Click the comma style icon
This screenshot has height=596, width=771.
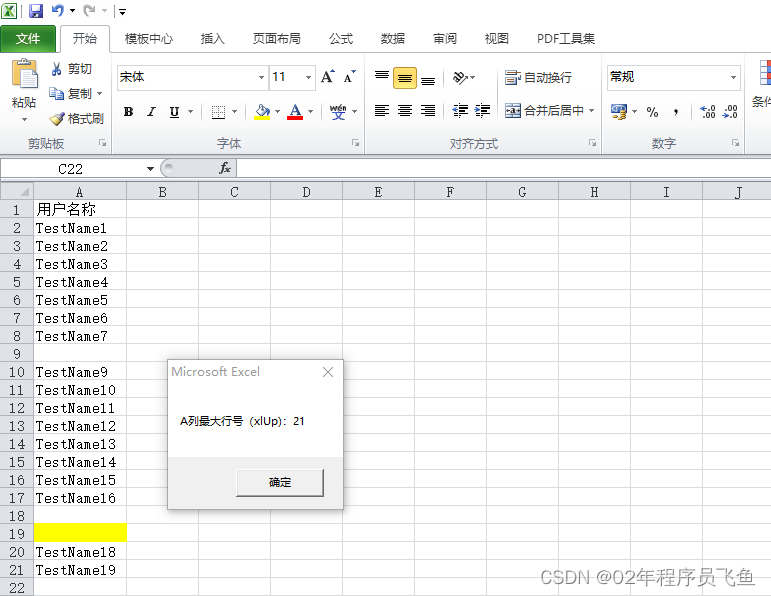point(677,112)
